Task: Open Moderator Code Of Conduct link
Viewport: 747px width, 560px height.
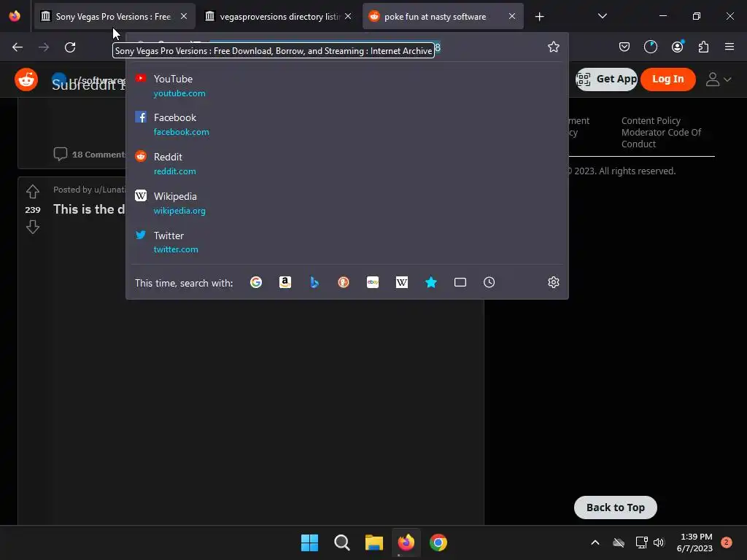Action: coord(661,138)
